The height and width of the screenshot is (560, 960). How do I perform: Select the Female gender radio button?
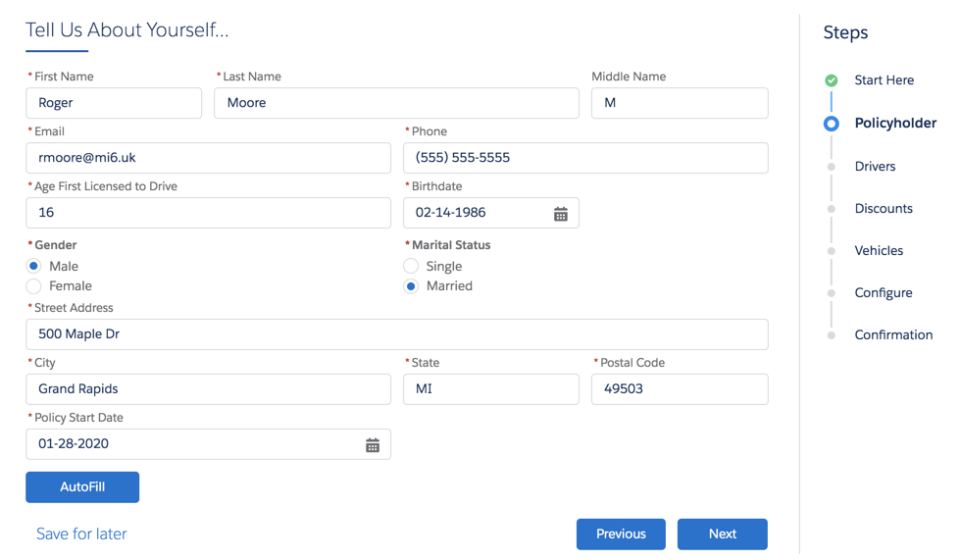point(33,285)
